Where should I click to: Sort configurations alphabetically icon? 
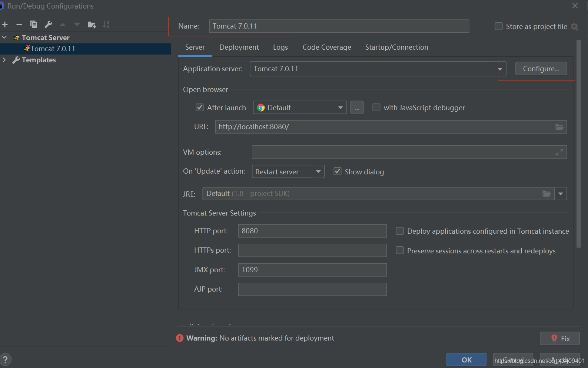pyautogui.click(x=106, y=24)
